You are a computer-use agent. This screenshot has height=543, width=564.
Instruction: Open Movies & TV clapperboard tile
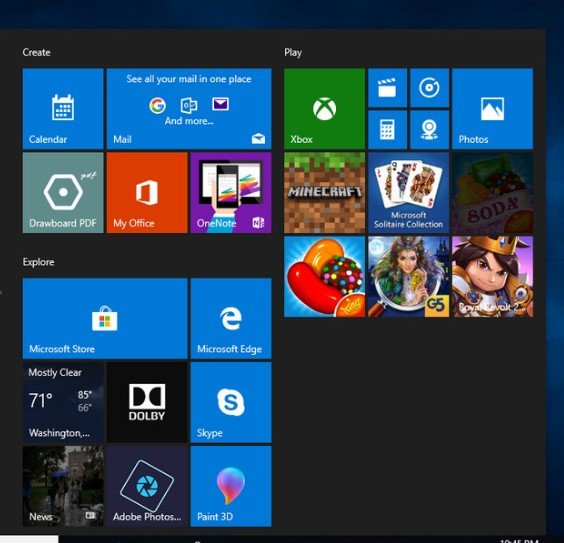387,88
